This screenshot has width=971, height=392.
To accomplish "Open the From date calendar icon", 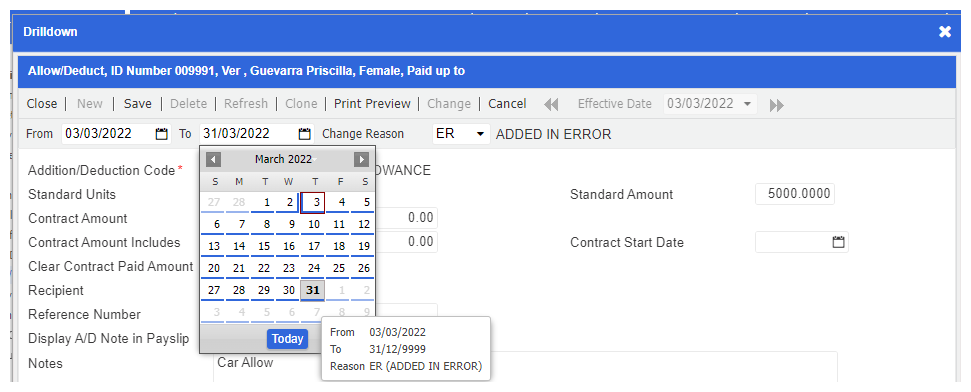I will coord(162,134).
